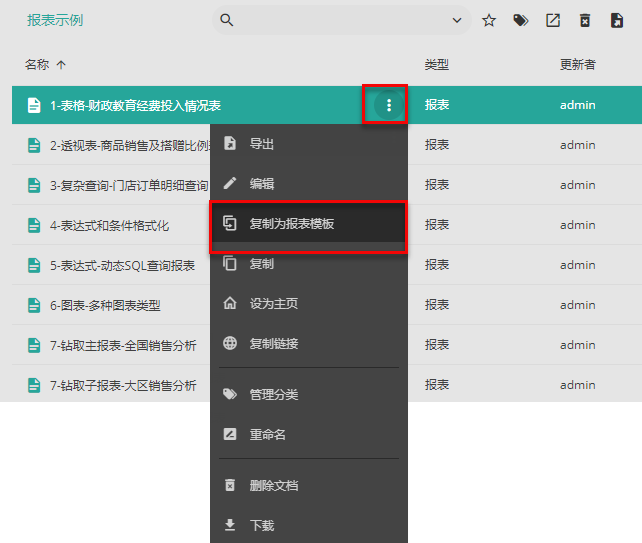Click the document icon of row 3-复杂查询
The image size is (642, 543).
click(x=34, y=185)
